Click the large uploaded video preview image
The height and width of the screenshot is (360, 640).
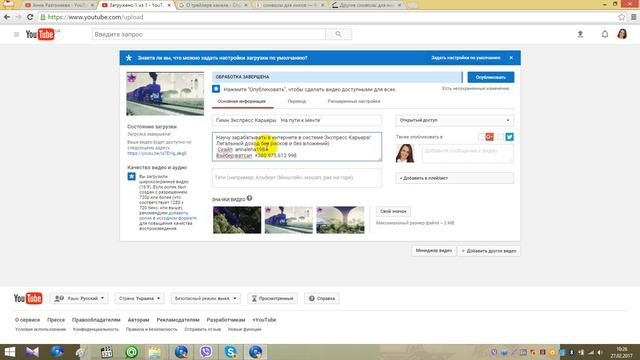(165, 94)
